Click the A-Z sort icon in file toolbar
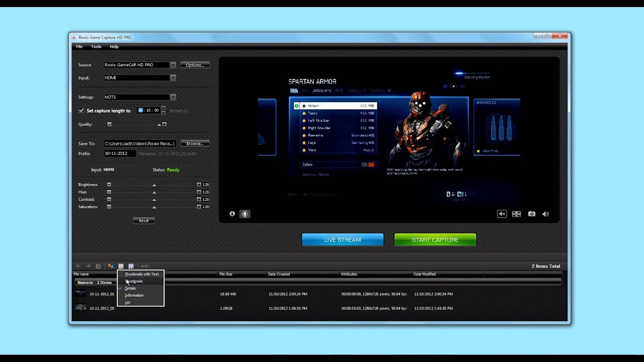This screenshot has height=362, width=644. [x=111, y=266]
